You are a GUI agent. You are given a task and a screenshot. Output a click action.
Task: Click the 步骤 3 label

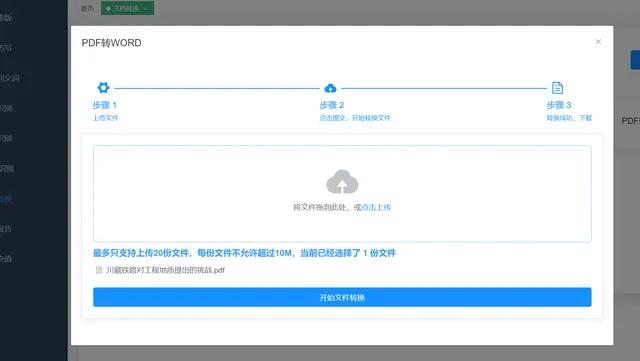point(558,105)
